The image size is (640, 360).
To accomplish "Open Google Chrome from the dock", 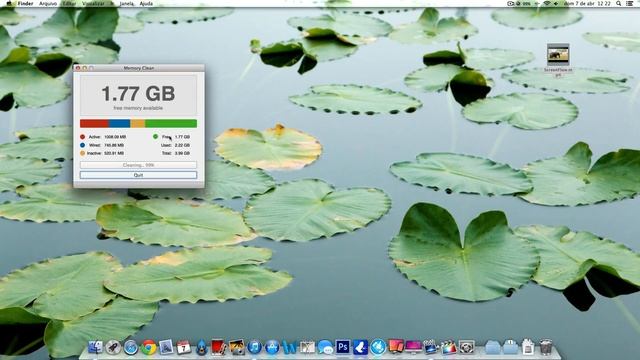I will (x=149, y=347).
